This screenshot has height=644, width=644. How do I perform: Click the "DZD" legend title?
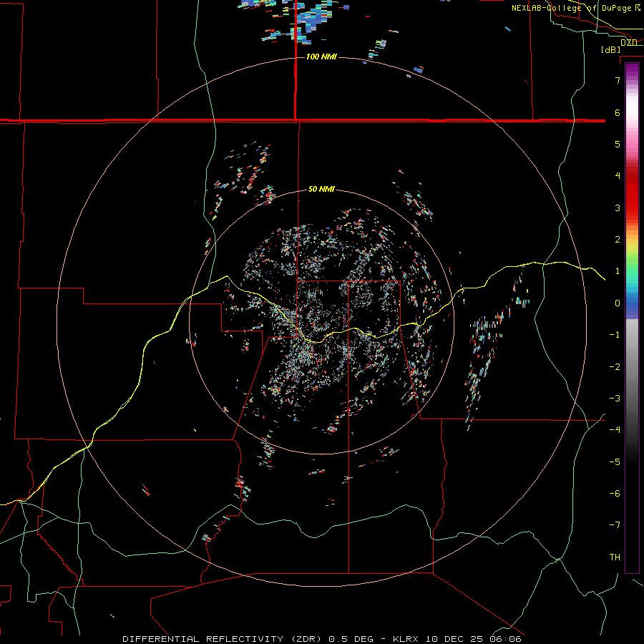click(x=628, y=42)
